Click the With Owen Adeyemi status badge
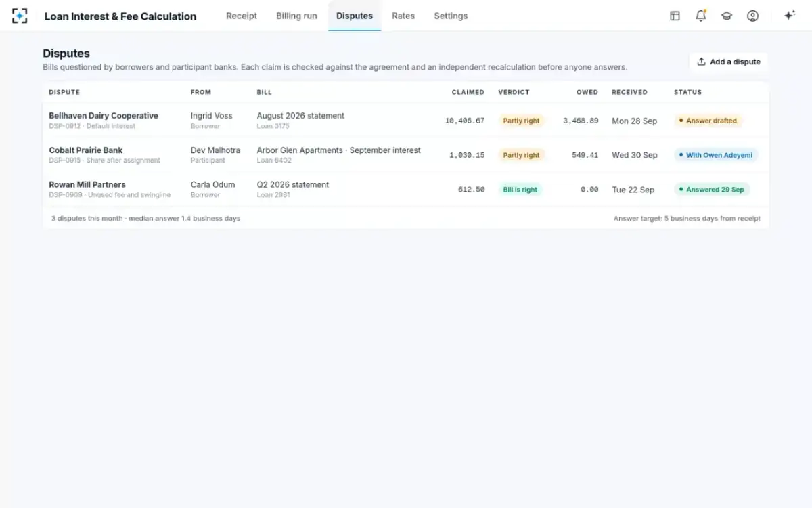The image size is (812, 508). (x=716, y=155)
